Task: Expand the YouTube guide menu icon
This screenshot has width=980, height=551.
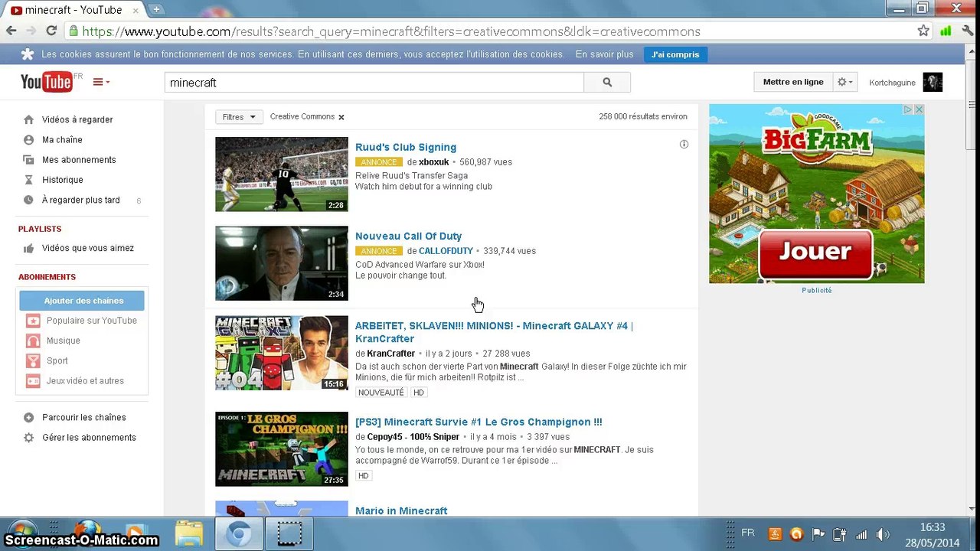Action: tap(101, 82)
